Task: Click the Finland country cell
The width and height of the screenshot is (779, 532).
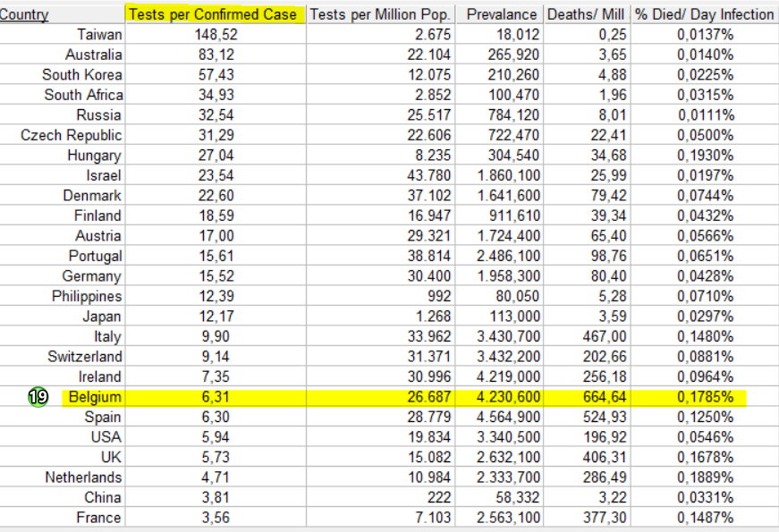Action: 97,215
